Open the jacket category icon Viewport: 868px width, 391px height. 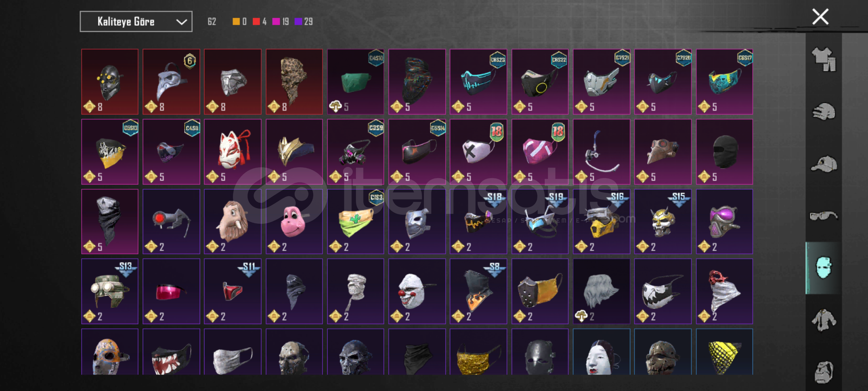(824, 320)
